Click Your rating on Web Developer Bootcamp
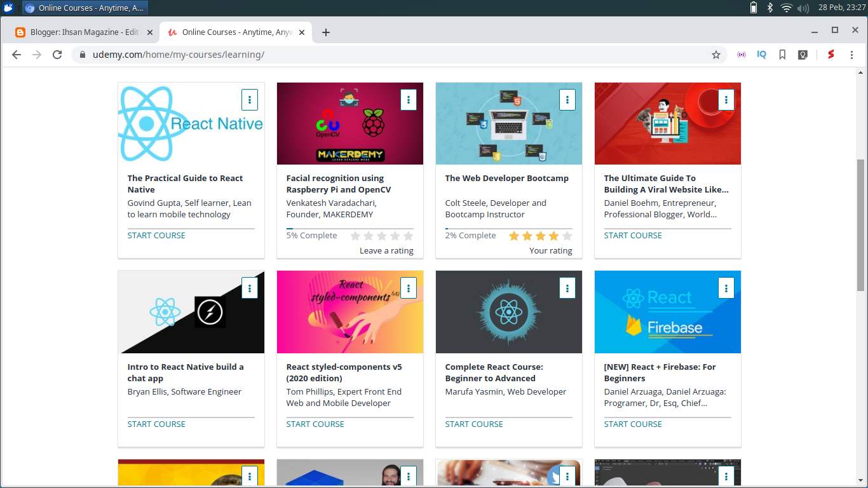Image resolution: width=868 pixels, height=488 pixels. point(551,250)
